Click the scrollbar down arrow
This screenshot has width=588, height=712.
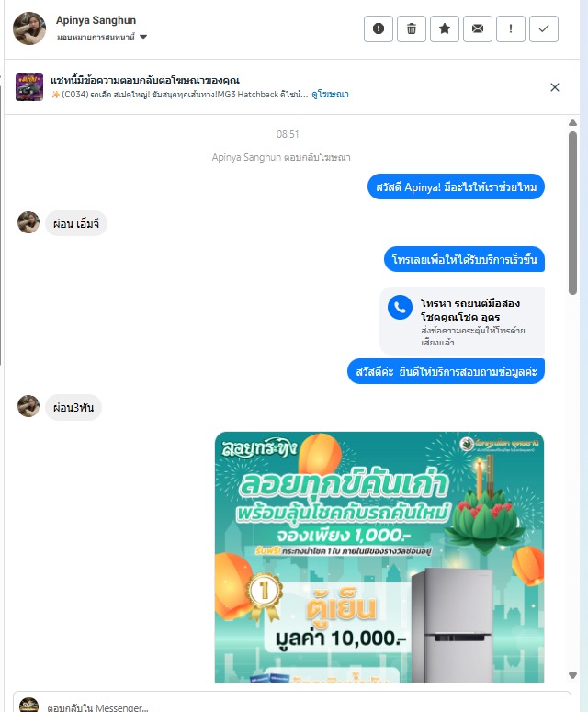[573, 675]
